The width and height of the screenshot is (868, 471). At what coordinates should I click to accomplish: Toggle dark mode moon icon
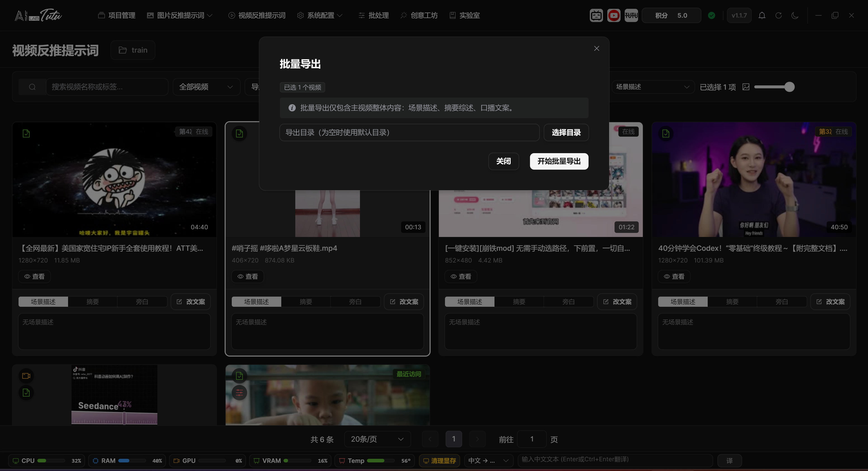click(x=795, y=15)
